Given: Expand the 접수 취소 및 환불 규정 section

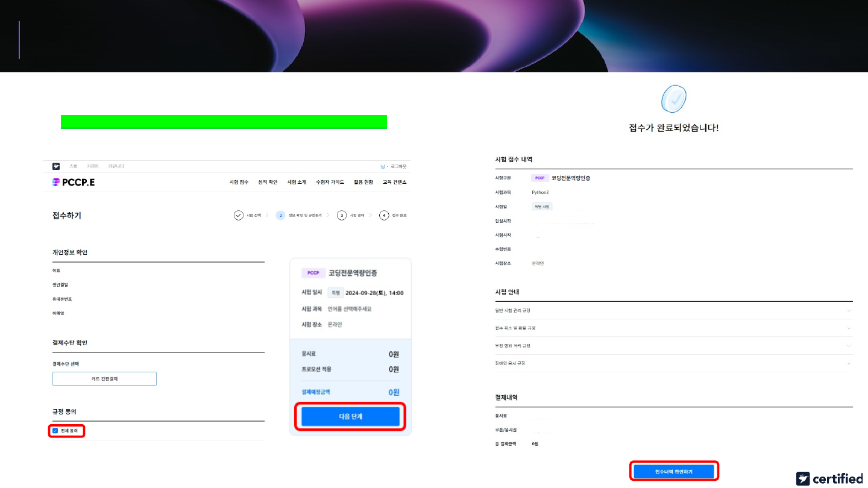Looking at the screenshot, I should coord(849,328).
